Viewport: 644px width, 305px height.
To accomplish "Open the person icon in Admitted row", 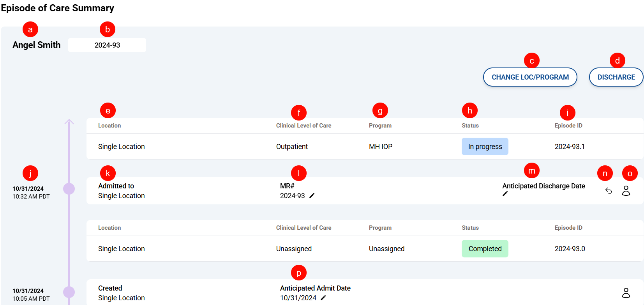I will tap(626, 191).
